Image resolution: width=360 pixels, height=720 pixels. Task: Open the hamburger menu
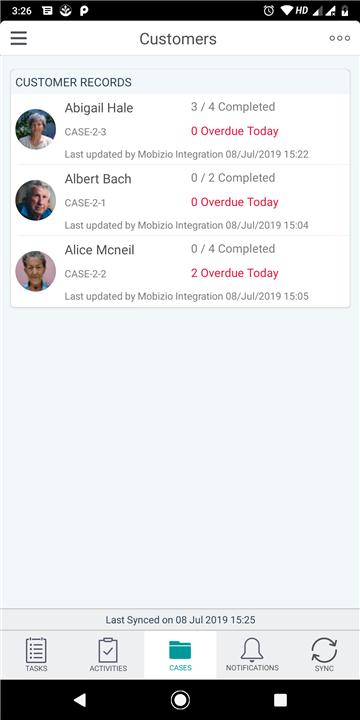pyautogui.click(x=19, y=39)
